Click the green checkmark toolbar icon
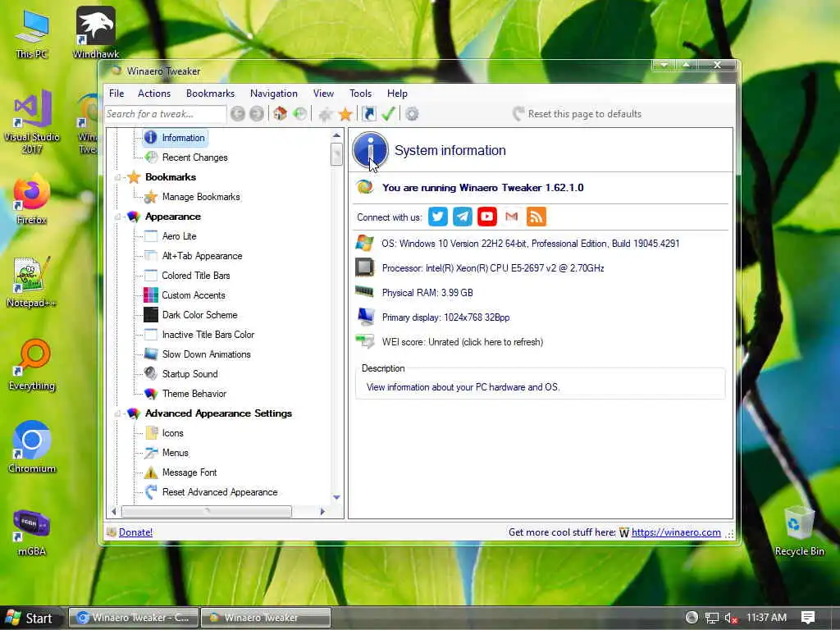 (388, 113)
